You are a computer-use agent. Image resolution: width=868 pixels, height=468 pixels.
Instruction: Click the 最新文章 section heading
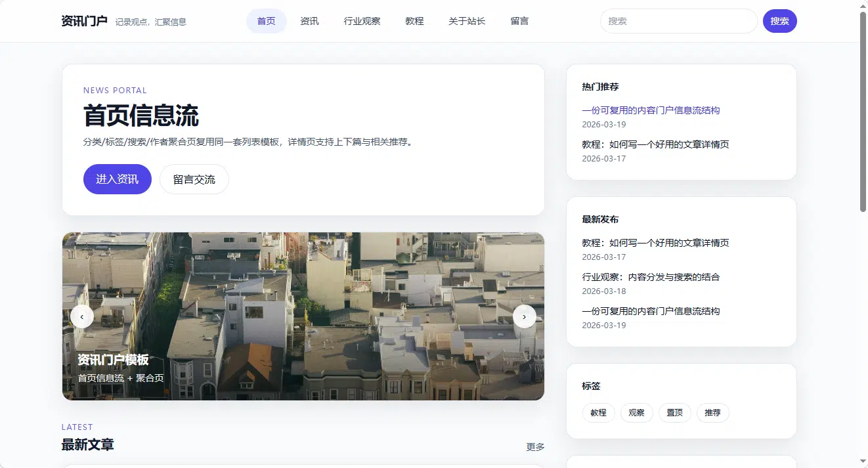tap(87, 444)
